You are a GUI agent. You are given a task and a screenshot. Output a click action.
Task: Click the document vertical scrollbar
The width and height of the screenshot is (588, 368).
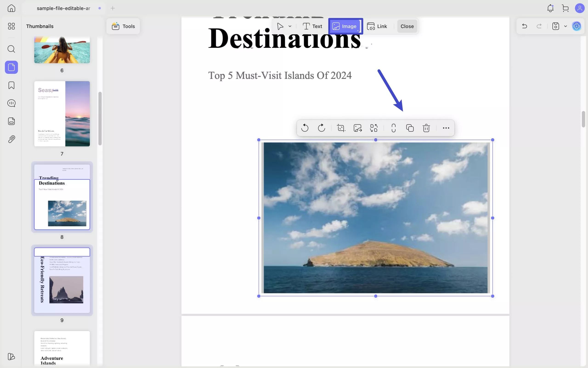click(583, 119)
